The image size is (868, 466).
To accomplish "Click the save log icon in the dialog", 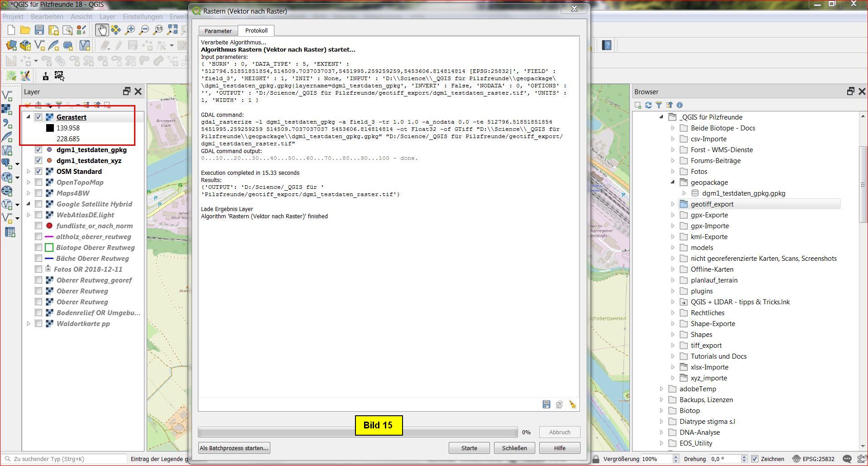I will pos(547,404).
